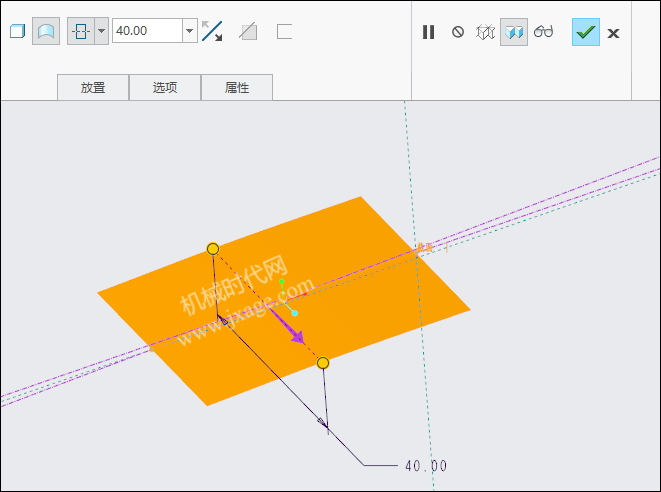Pause the feature tool
Image resolution: width=661 pixels, height=492 pixels.
point(428,32)
